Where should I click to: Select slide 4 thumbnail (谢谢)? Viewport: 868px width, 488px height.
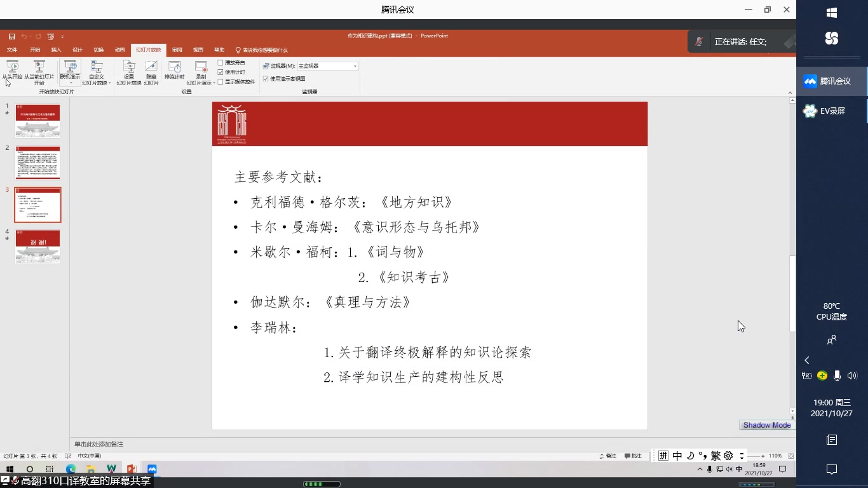[37, 247]
